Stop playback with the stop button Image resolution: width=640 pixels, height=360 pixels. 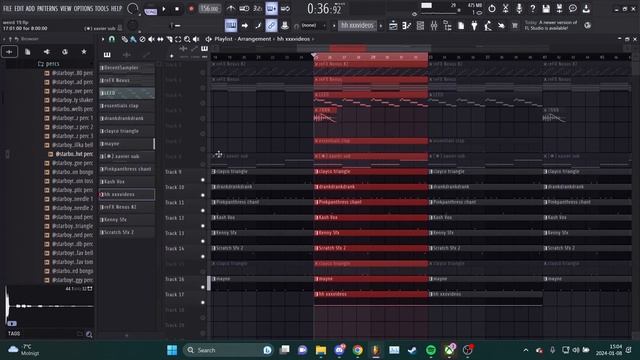click(x=177, y=9)
